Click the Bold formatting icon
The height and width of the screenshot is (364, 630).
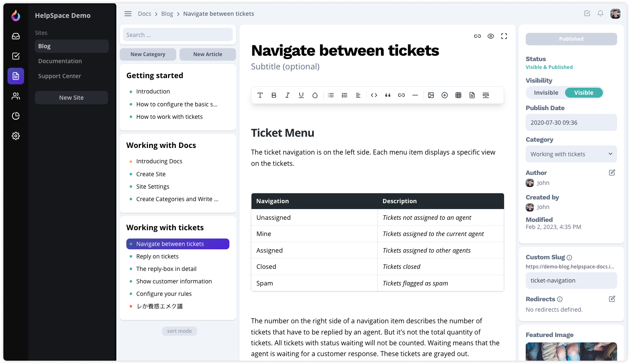pos(274,95)
